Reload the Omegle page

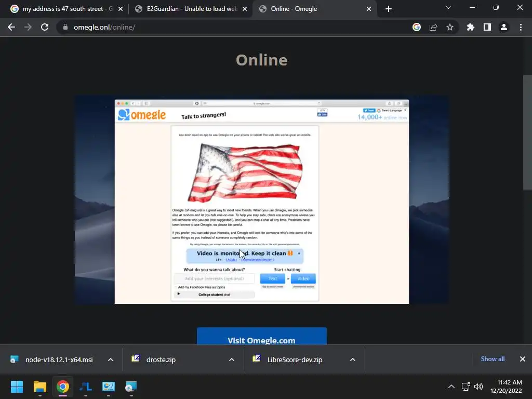pos(45,27)
